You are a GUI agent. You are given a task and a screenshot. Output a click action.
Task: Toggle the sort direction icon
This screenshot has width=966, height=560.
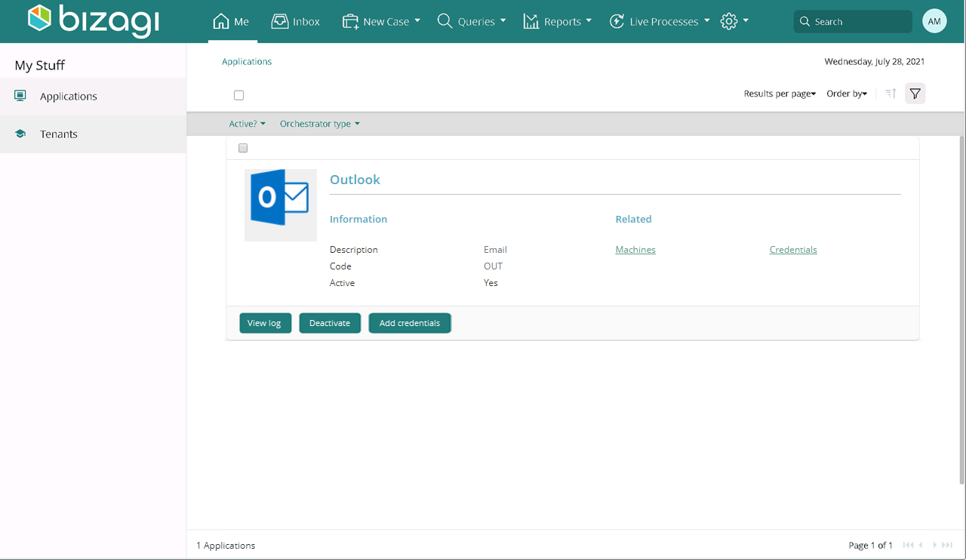point(891,94)
